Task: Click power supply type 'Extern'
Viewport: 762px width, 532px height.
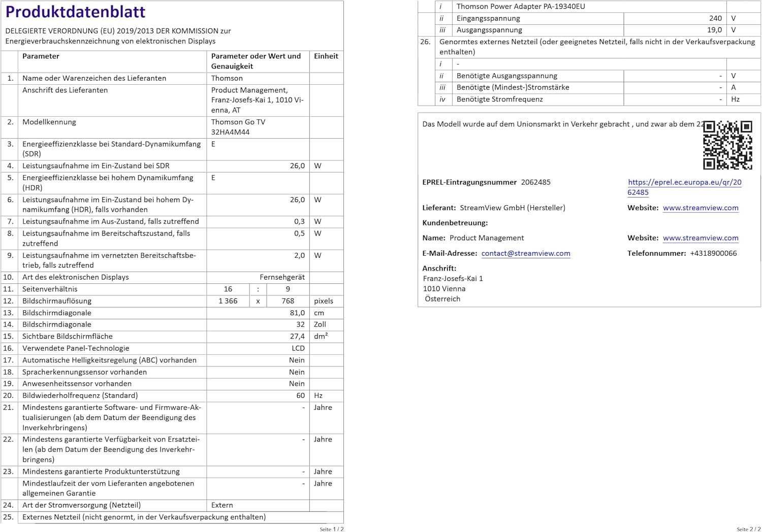Action: point(222,505)
